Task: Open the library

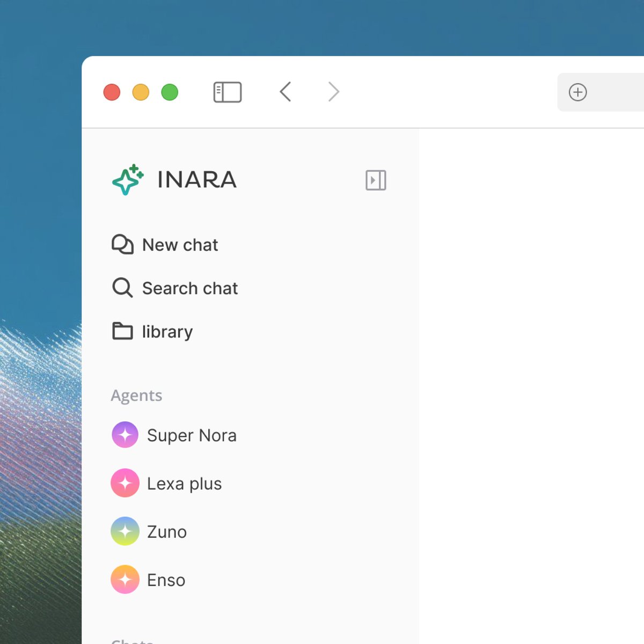Action: click(x=152, y=332)
